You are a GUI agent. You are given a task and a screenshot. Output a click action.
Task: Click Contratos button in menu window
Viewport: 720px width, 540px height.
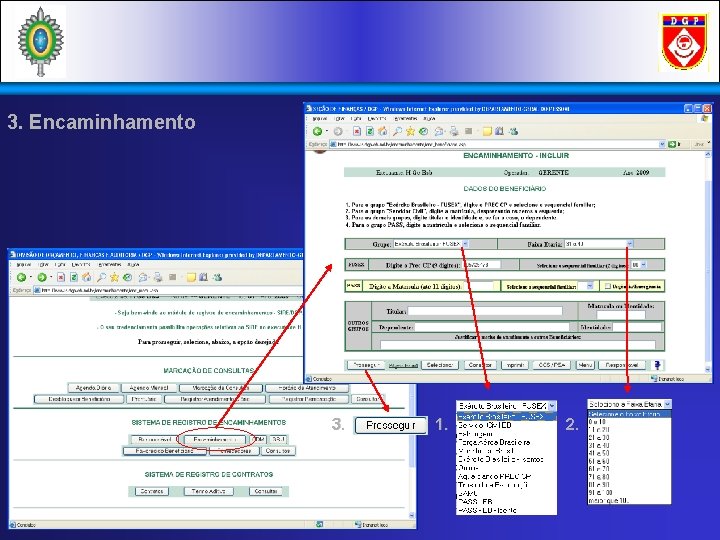pos(152,491)
